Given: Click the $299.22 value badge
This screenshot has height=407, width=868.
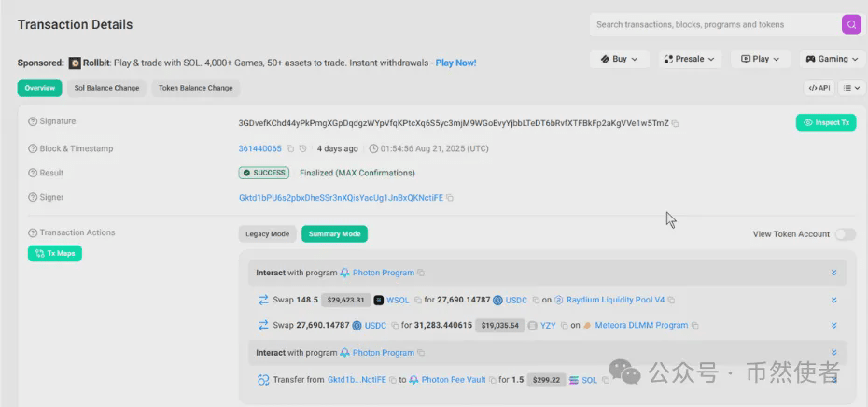Looking at the screenshot, I should point(546,381).
